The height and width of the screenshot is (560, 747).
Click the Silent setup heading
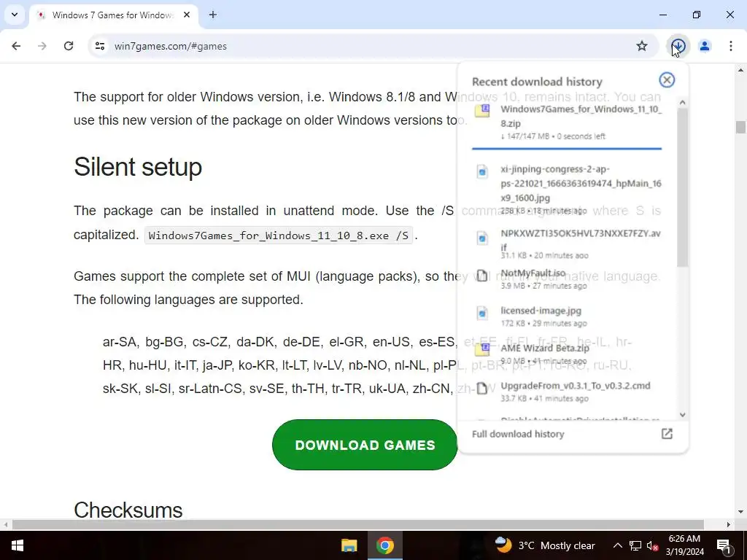point(138,167)
